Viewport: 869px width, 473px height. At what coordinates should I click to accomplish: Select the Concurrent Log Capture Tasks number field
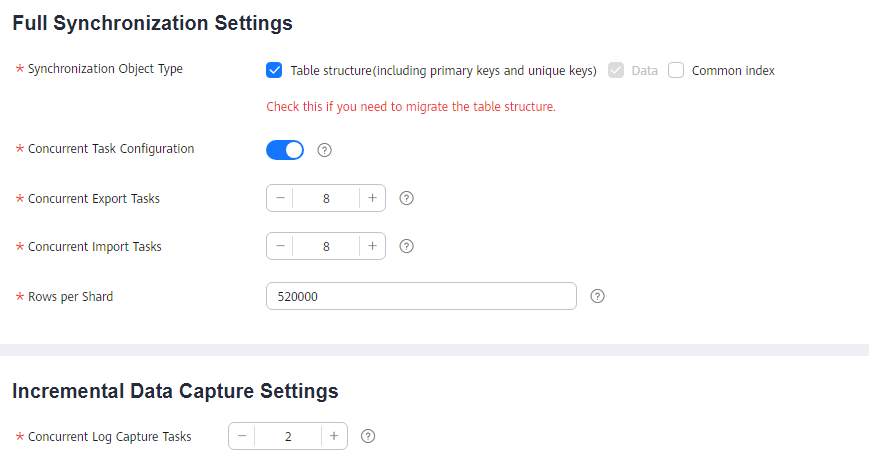point(288,436)
